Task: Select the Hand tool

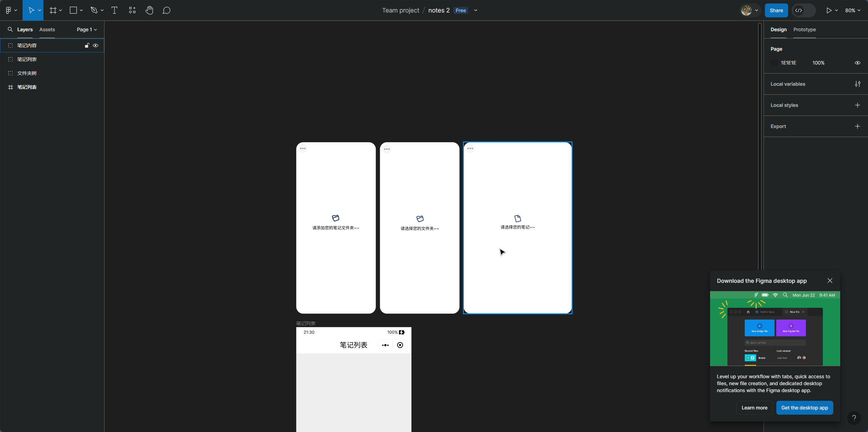Action: (x=149, y=10)
